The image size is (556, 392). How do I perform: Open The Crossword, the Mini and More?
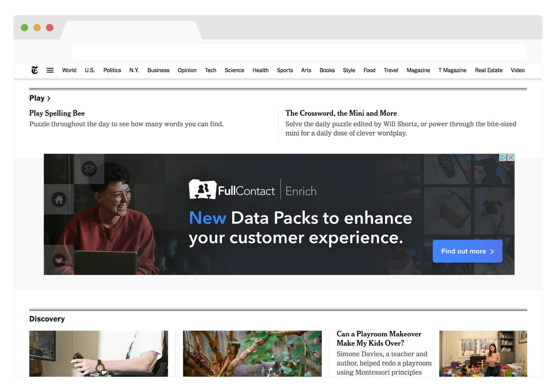341,113
